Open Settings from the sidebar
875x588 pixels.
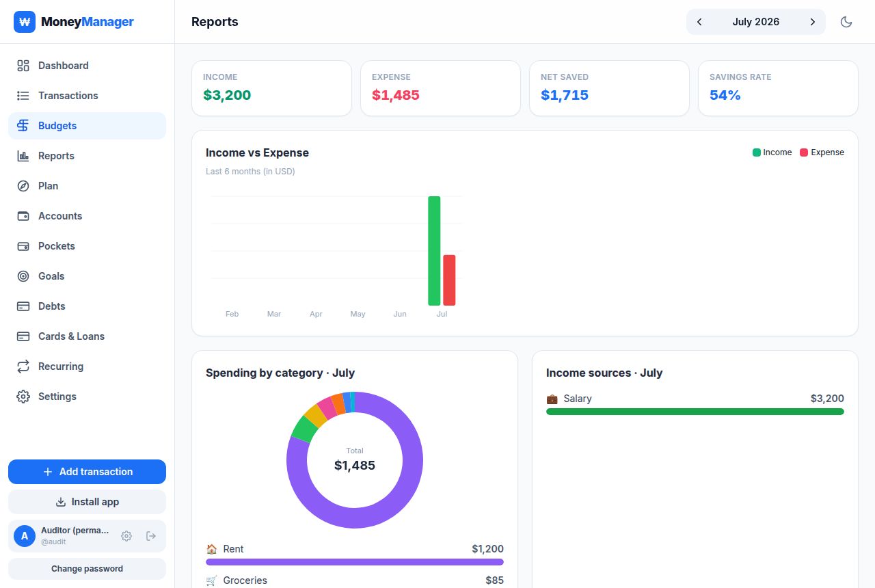click(x=87, y=397)
